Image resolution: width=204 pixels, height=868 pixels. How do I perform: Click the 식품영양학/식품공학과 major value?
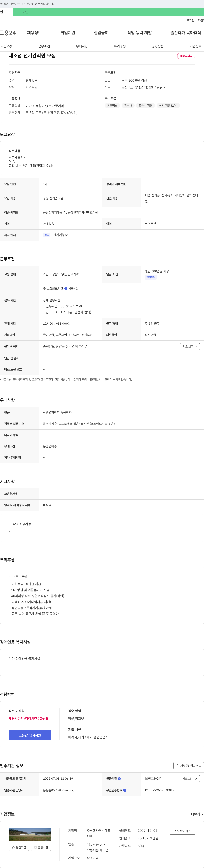[x=57, y=413]
